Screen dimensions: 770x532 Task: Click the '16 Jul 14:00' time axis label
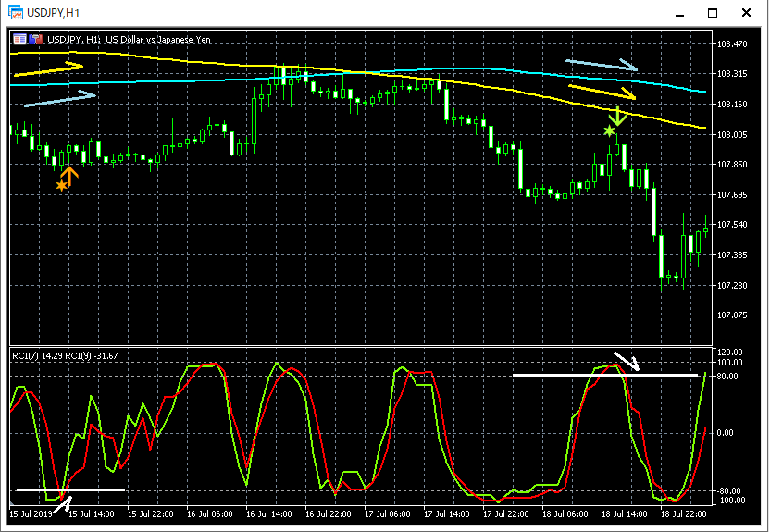tap(269, 514)
